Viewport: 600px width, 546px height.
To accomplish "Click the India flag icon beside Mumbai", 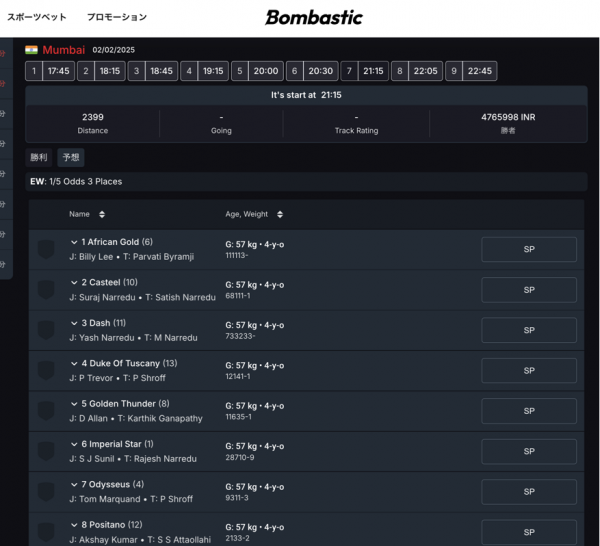I will pyautogui.click(x=31, y=50).
